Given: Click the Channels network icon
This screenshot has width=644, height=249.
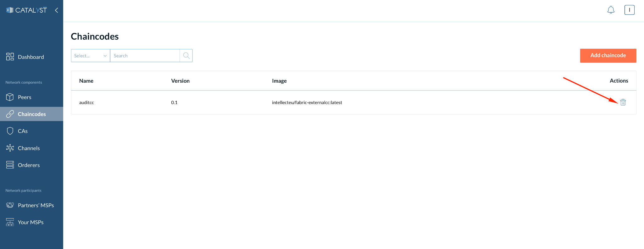Looking at the screenshot, I should pos(10,148).
